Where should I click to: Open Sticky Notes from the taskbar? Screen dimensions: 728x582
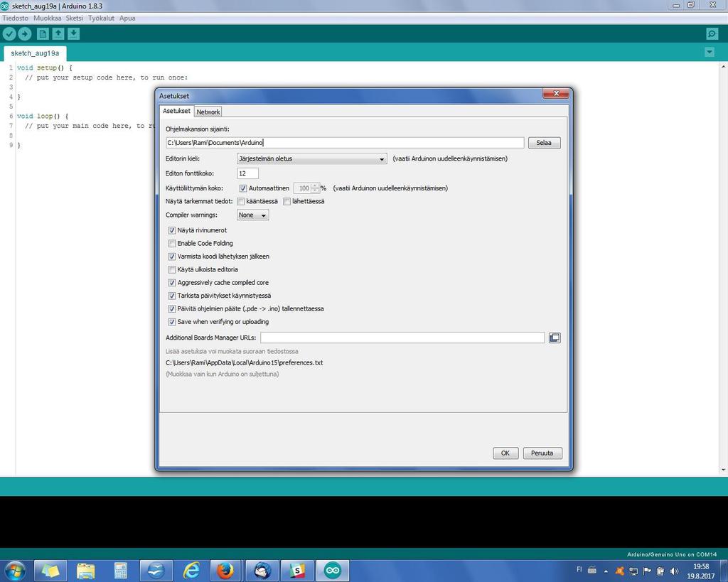(50, 571)
